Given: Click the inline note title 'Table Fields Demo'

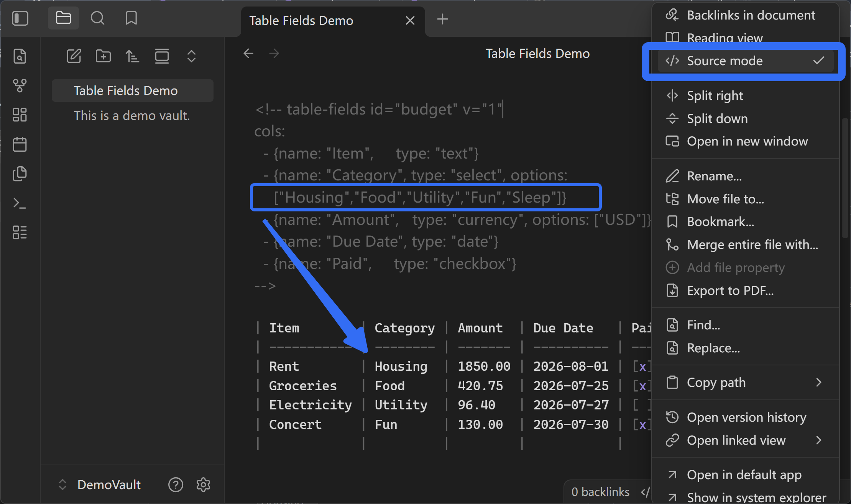Looking at the screenshot, I should (x=537, y=54).
